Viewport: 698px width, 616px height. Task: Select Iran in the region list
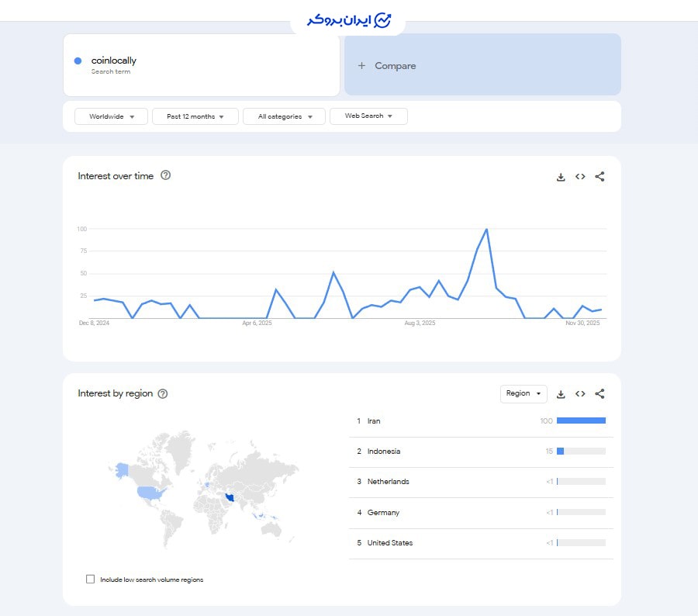pos(481,421)
